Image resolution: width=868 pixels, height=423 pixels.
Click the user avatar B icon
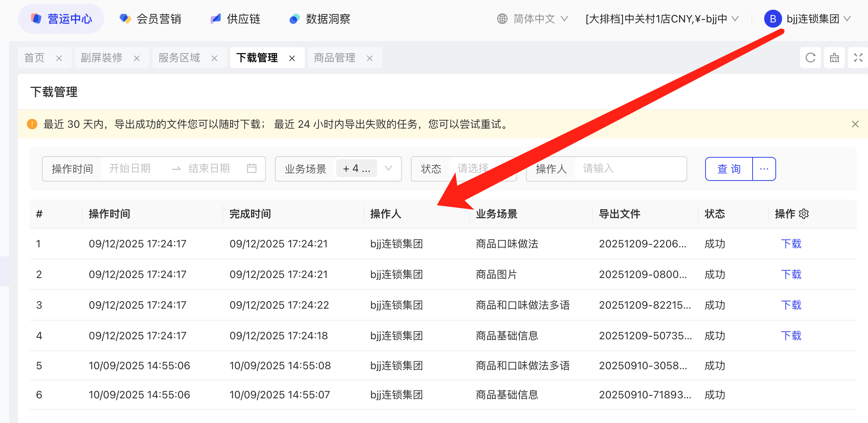pyautogui.click(x=773, y=19)
